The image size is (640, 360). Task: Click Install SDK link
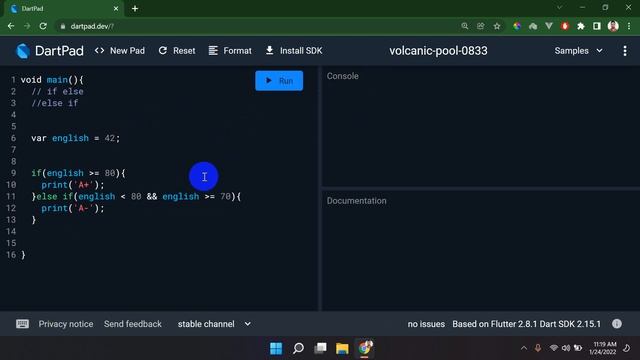[x=294, y=51]
